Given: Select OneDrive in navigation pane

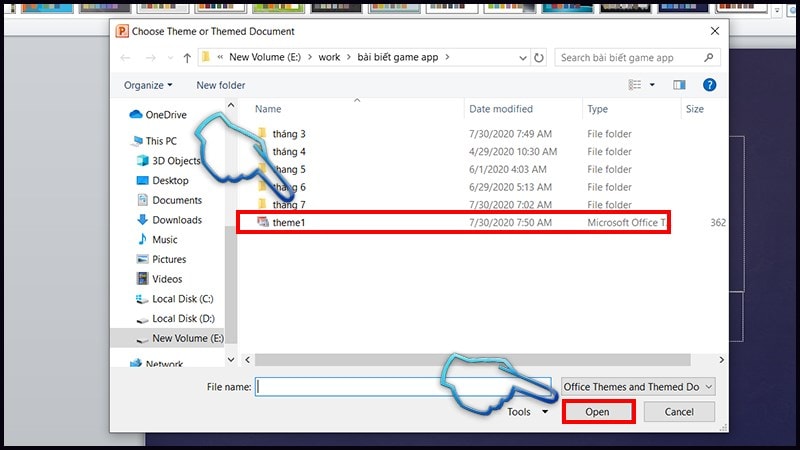Looking at the screenshot, I should point(158,115).
